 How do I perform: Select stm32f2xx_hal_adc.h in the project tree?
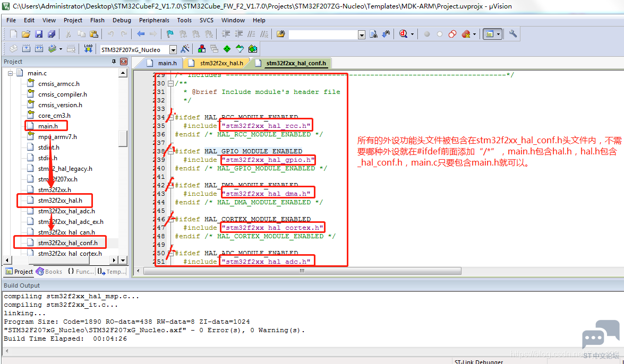point(66,211)
